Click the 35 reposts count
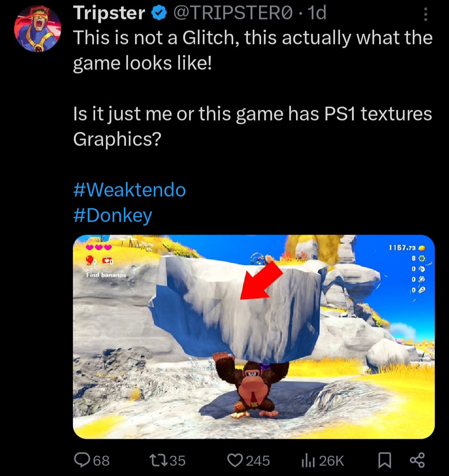The width and height of the screenshot is (449, 476). (178, 461)
